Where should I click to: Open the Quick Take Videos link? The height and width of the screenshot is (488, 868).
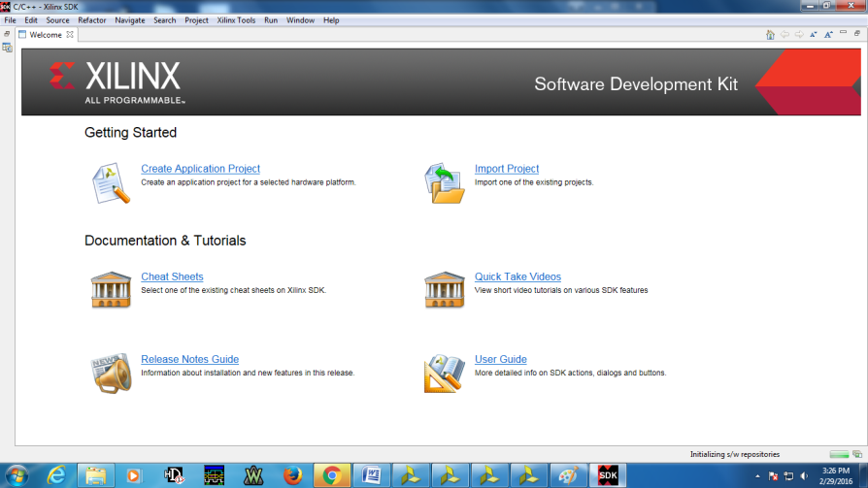pos(517,277)
